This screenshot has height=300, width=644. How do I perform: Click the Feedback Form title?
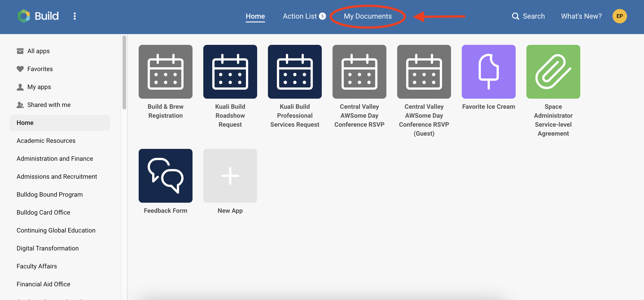tap(166, 211)
